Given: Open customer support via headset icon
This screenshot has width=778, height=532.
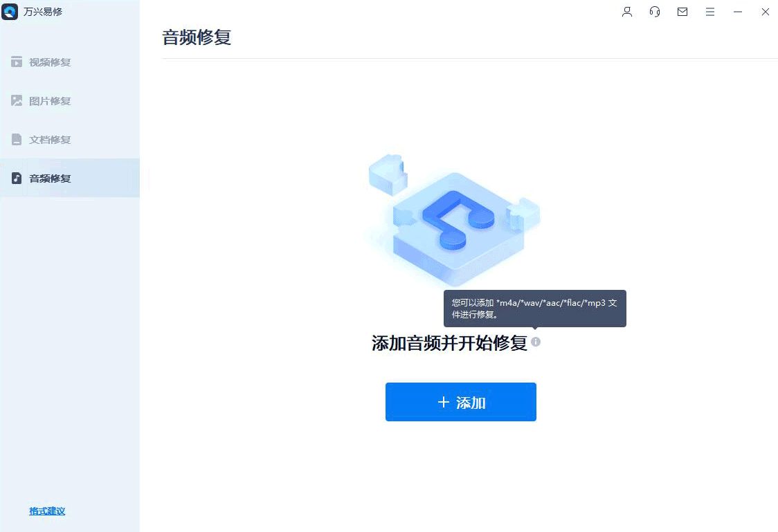Looking at the screenshot, I should (654, 12).
